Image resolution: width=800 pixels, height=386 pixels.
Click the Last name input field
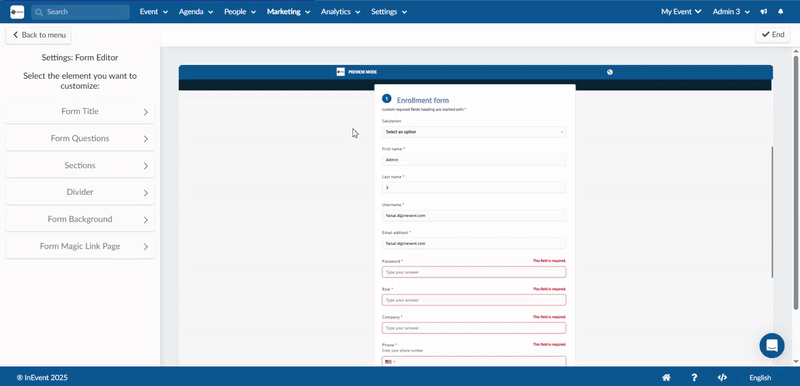pyautogui.click(x=474, y=188)
